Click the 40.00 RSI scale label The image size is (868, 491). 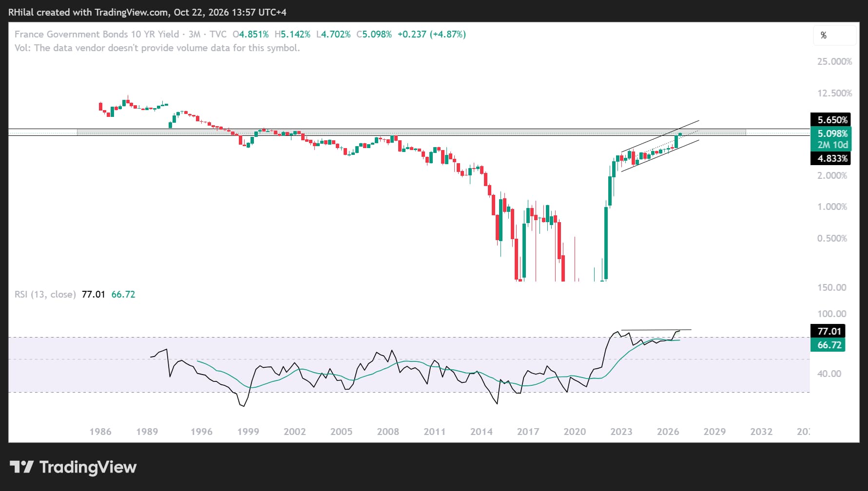(x=829, y=374)
